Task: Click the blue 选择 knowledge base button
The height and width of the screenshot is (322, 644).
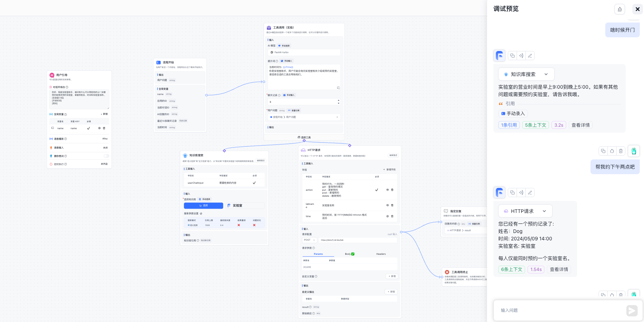Action: 203,206
